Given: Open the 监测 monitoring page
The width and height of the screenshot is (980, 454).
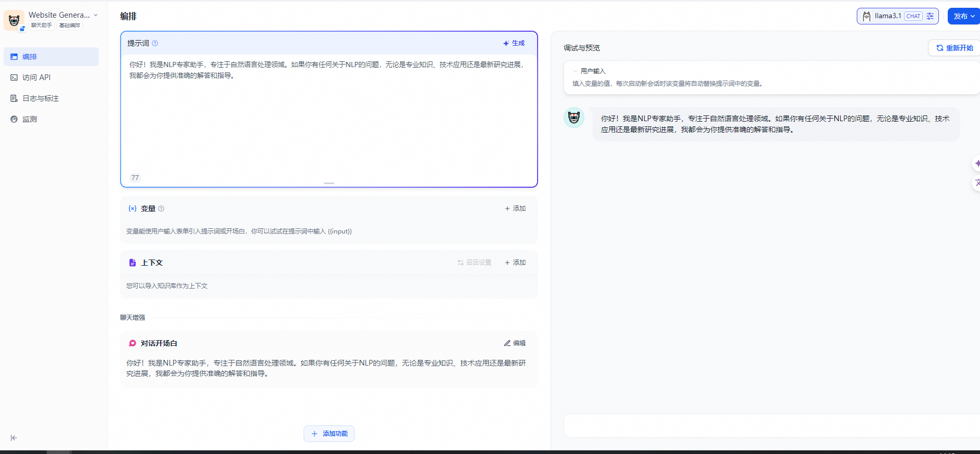Looking at the screenshot, I should click(51, 119).
